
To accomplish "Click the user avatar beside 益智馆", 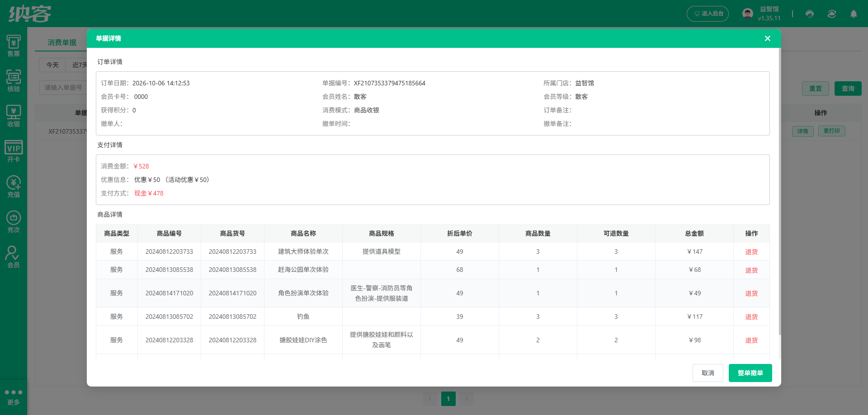I will pos(748,14).
